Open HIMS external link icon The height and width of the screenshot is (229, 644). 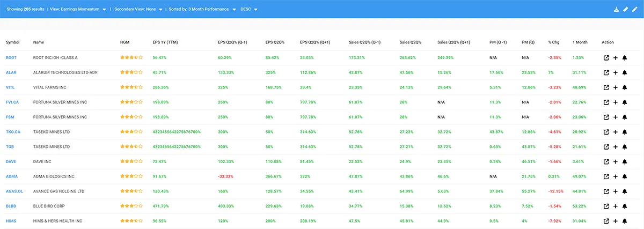tap(606, 221)
